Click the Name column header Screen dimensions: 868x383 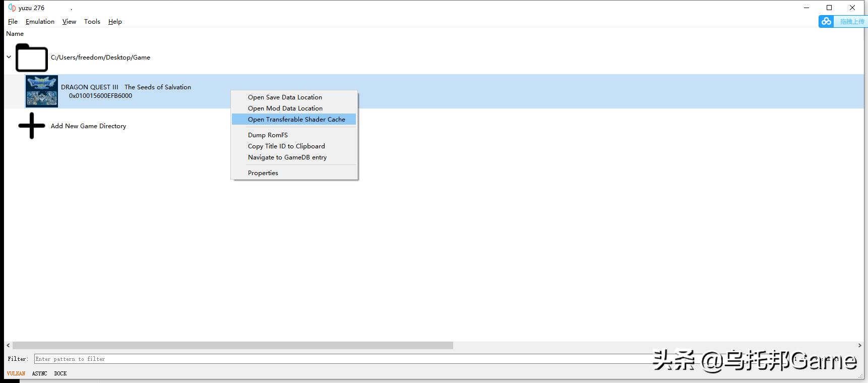tap(15, 34)
